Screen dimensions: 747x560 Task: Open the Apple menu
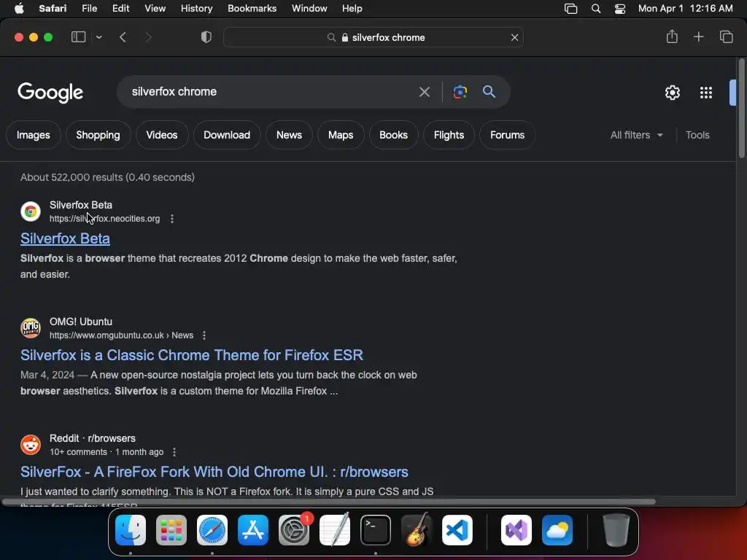pos(19,9)
